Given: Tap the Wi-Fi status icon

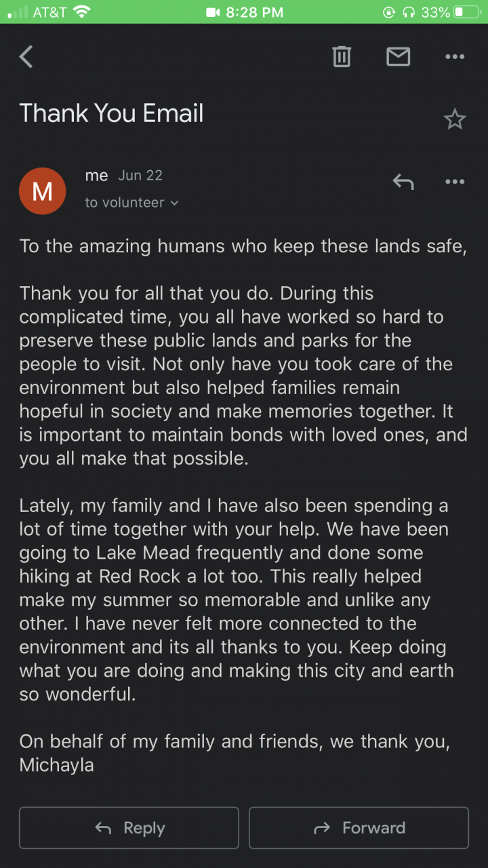Looking at the screenshot, I should click(x=82, y=12).
